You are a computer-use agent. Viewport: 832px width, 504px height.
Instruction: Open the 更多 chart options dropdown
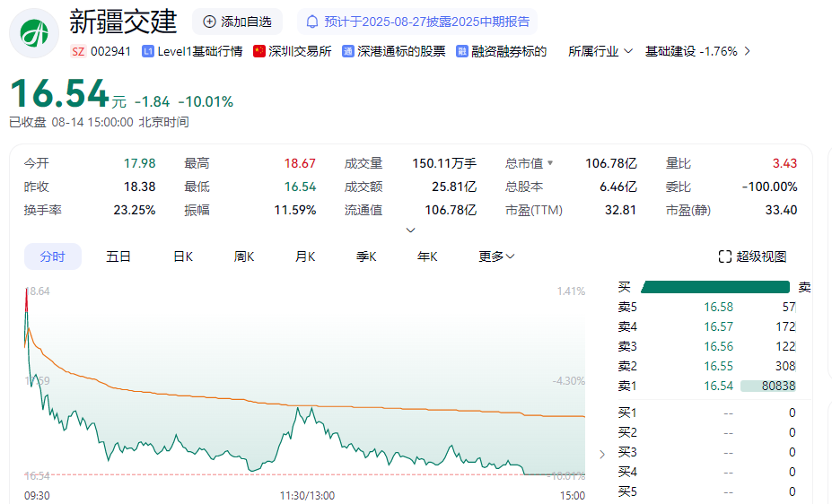496,256
